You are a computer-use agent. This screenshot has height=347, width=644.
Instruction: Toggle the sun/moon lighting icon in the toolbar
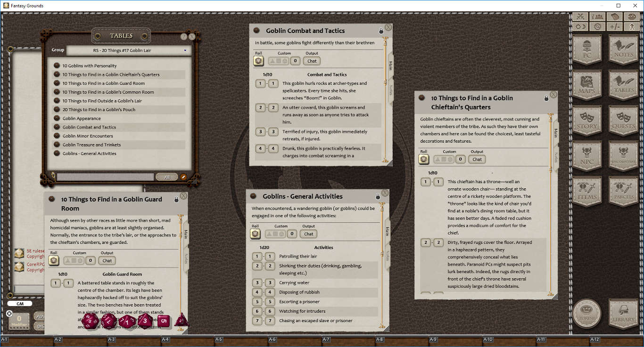pyautogui.click(x=580, y=27)
